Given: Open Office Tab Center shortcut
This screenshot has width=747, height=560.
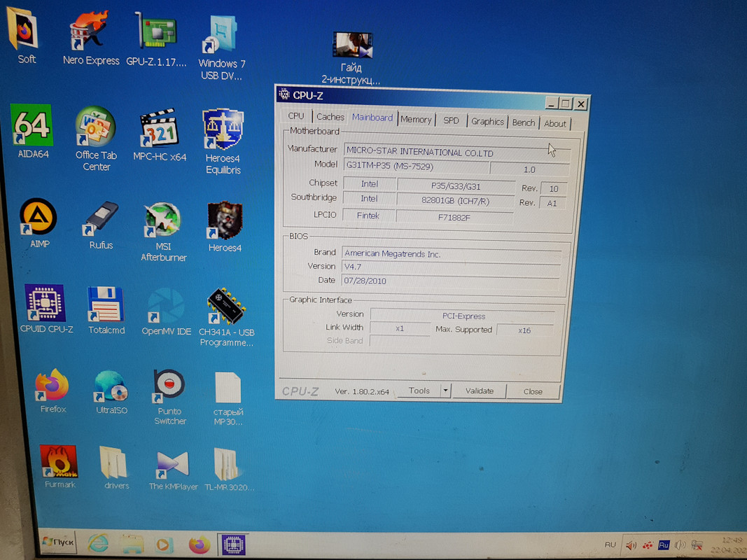Looking at the screenshot, I should pyautogui.click(x=96, y=139).
